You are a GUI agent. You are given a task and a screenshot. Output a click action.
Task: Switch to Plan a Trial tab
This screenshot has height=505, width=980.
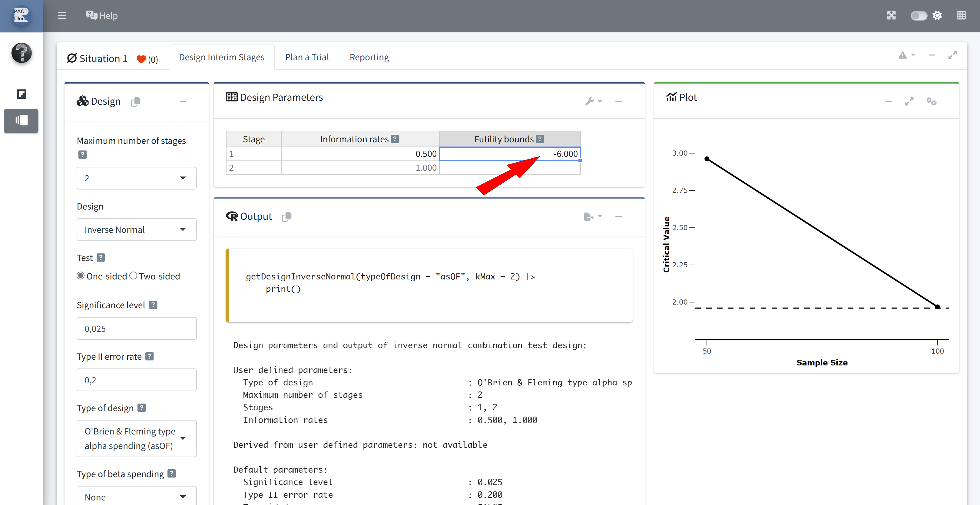[x=307, y=57]
